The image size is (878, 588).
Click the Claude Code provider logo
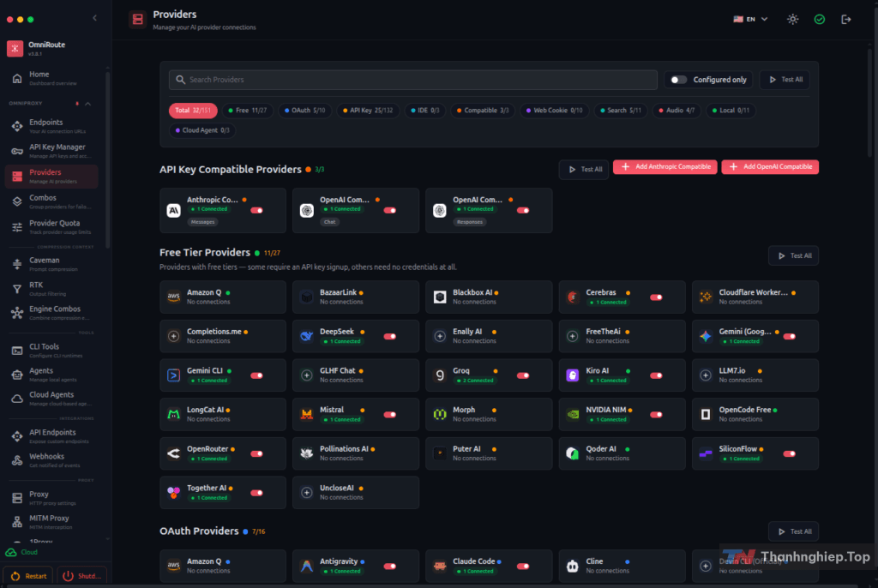coord(440,567)
